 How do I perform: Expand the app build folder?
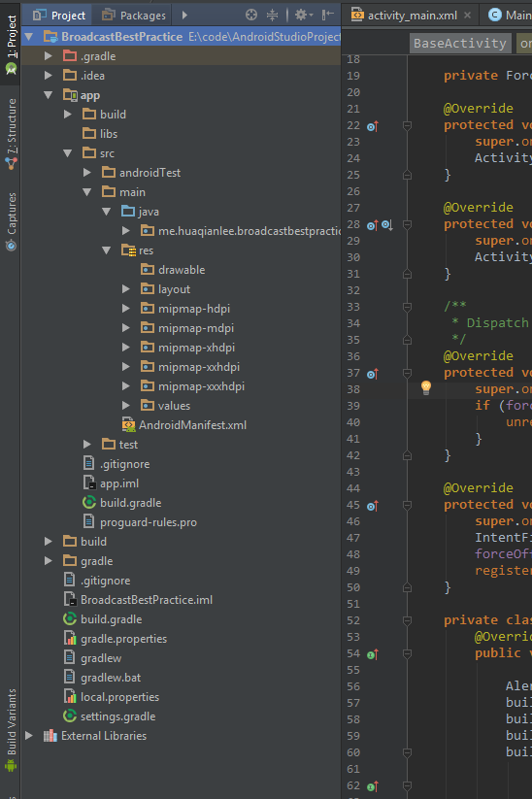pos(68,115)
